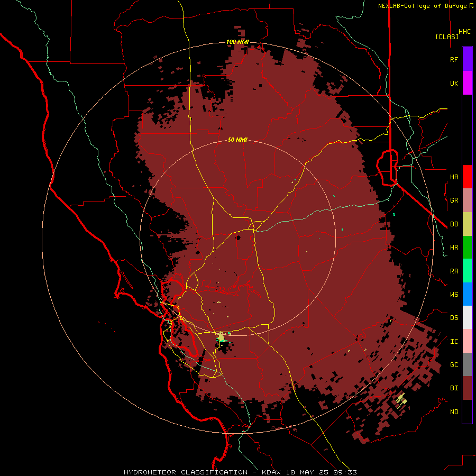Click the BD legend label
The height and width of the screenshot is (476, 476).
click(x=454, y=224)
